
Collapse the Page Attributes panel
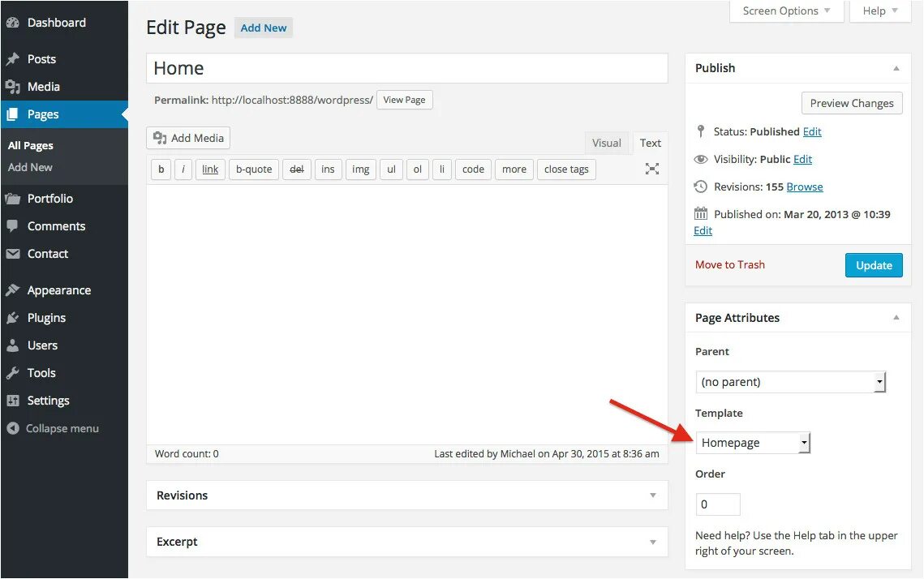896,318
